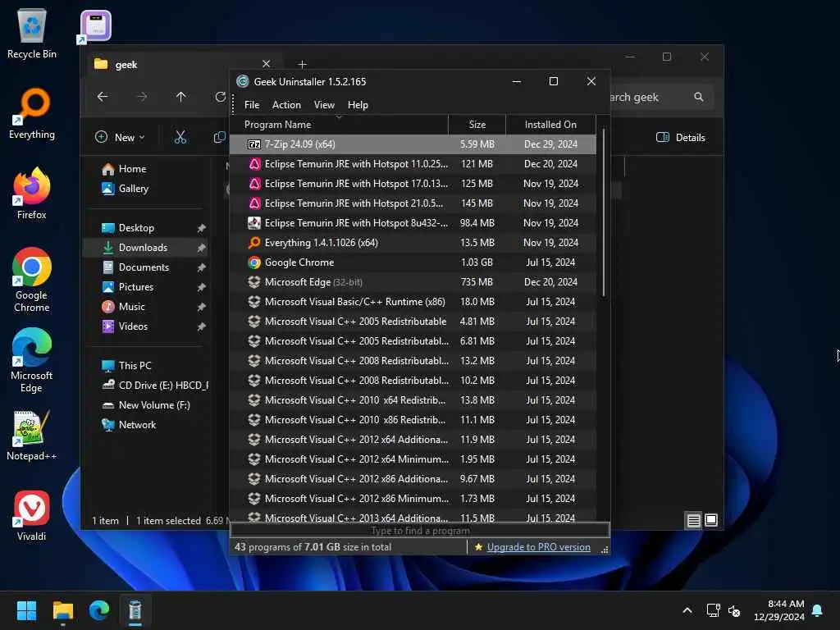The image size is (840, 630).
Task: Click the Copy icon in Explorer toolbar
Action: pos(219,137)
